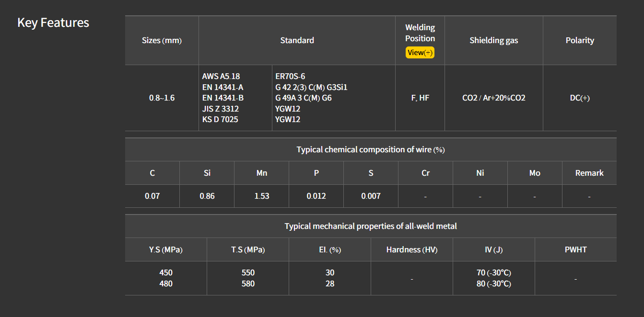Click the Key Features heading
Screen dimensions: 644x317
[53, 23]
